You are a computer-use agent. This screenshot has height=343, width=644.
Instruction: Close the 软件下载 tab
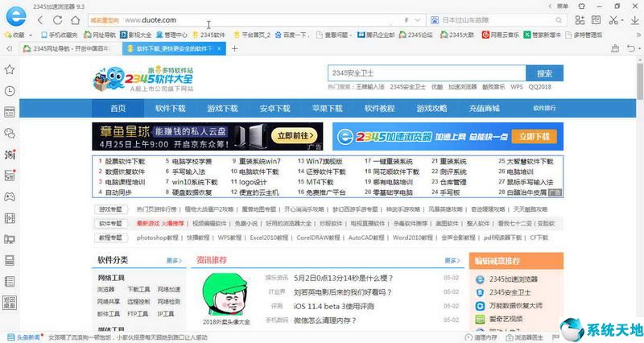219,48
